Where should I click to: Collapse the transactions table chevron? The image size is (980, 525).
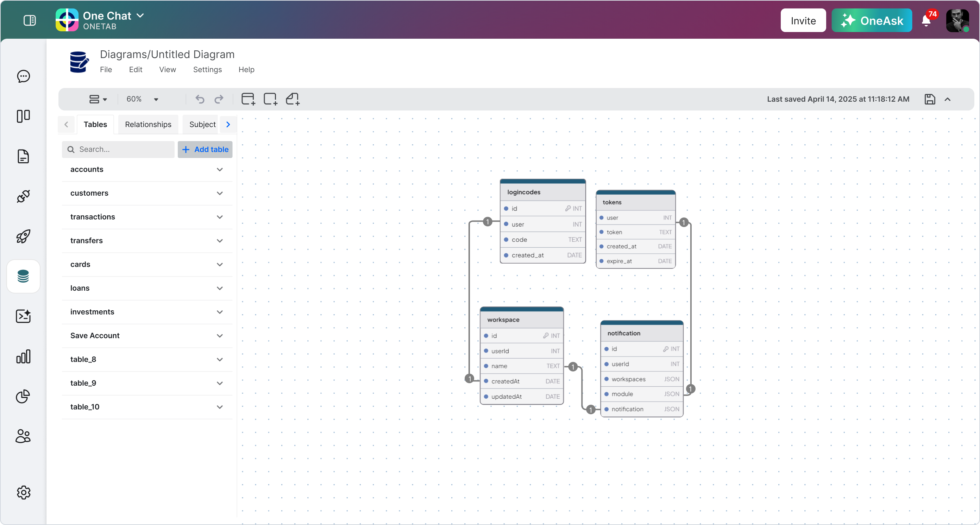(220, 217)
